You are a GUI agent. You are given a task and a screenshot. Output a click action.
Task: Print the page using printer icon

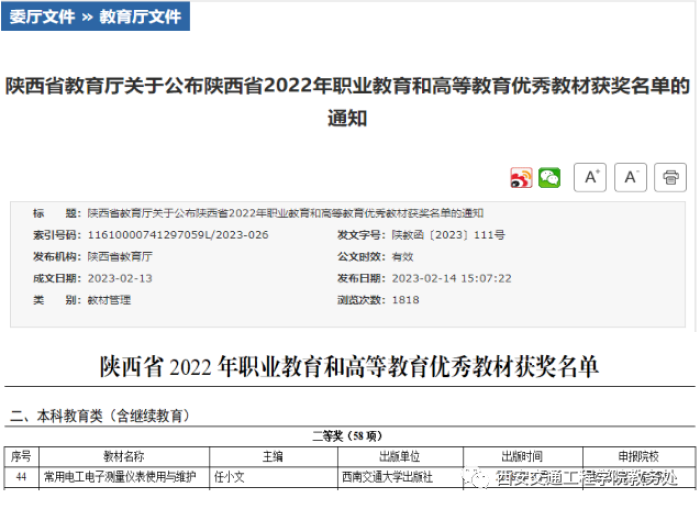pyautogui.click(x=671, y=177)
